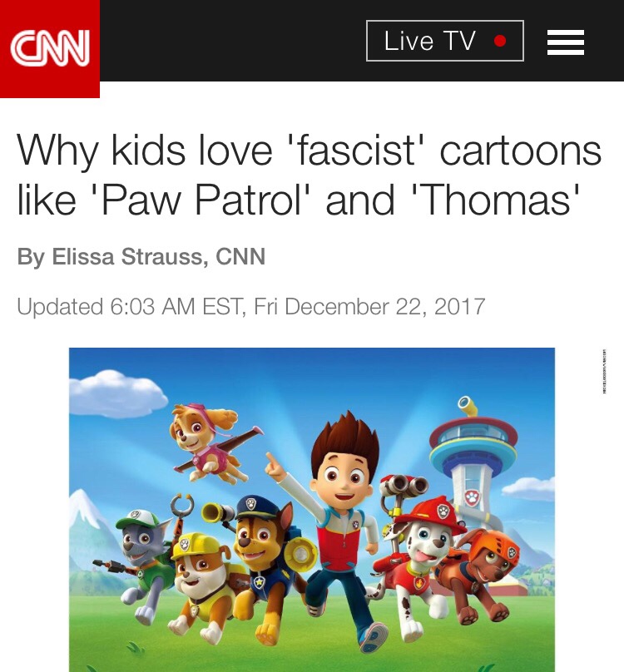Tap the Live TV label text
Viewport: 624px width, 672px height.
pyautogui.click(x=429, y=41)
